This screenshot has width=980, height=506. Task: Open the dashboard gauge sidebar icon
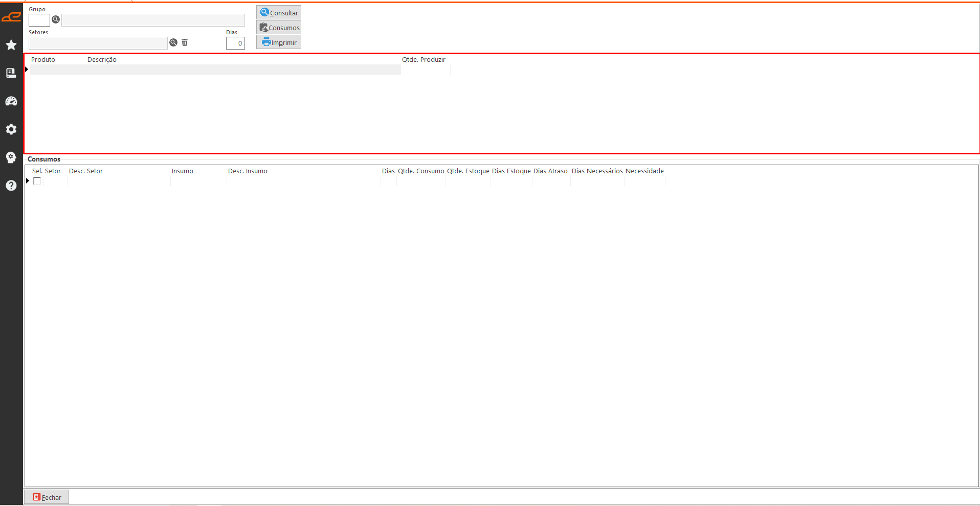(x=11, y=101)
